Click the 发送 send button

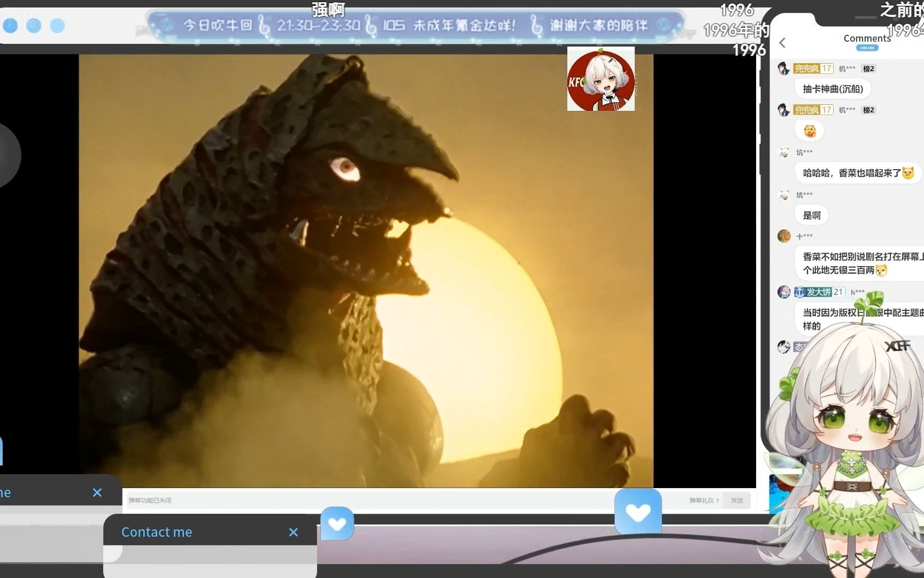[x=737, y=500]
